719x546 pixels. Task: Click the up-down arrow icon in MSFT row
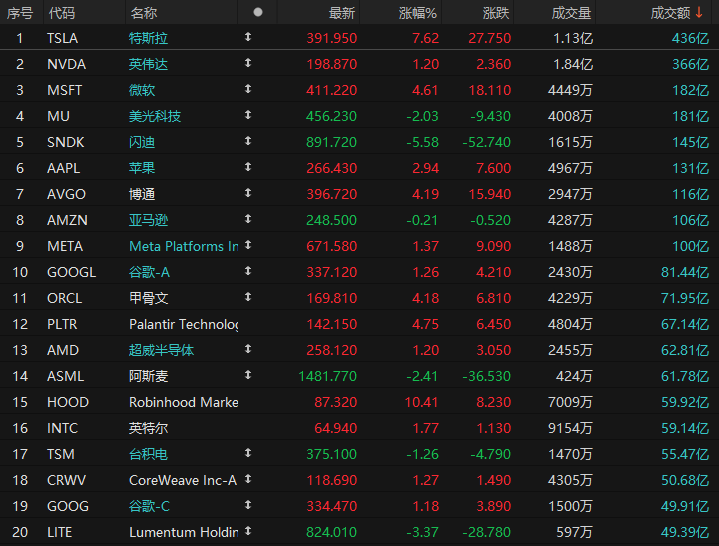click(x=248, y=89)
